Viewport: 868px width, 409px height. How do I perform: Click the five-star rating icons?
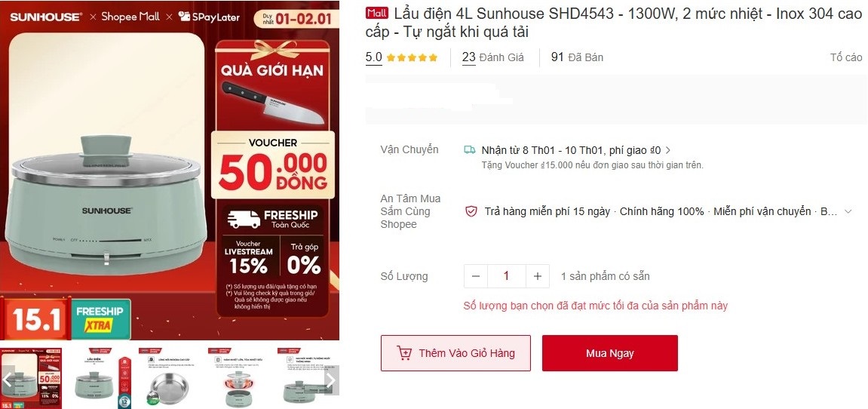point(412,57)
